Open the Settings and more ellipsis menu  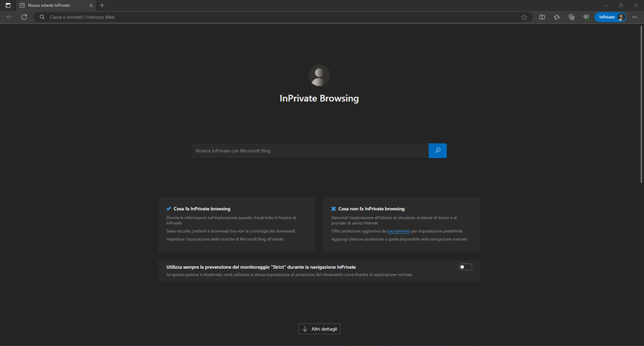635,17
